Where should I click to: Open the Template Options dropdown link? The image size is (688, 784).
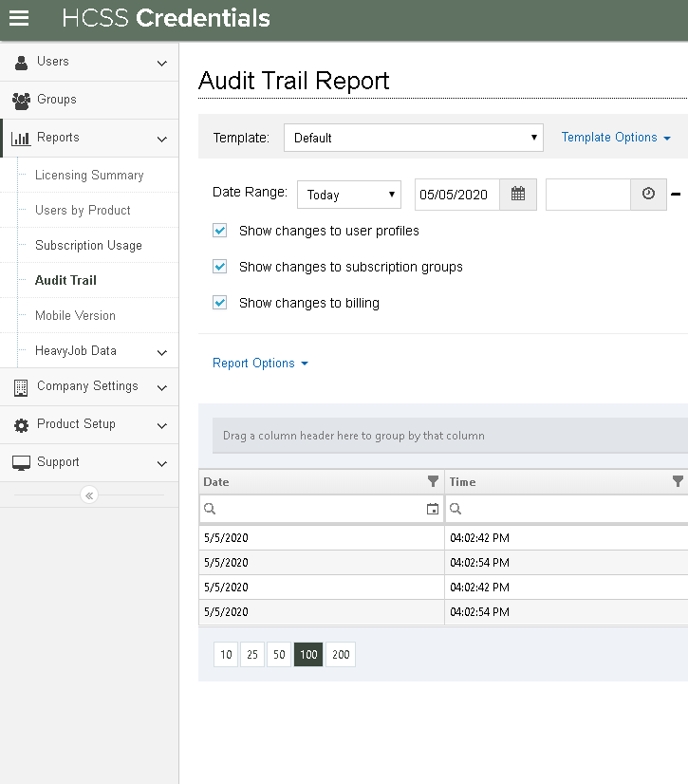click(616, 138)
